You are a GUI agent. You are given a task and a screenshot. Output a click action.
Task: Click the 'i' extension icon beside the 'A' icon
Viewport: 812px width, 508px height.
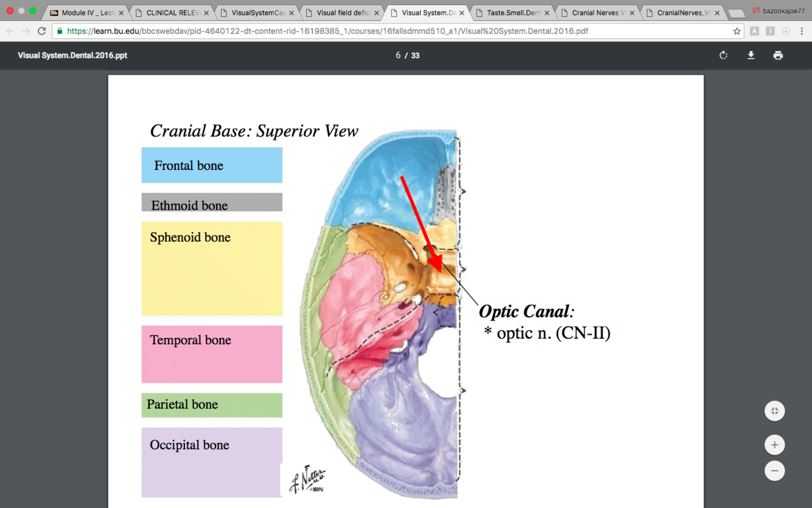click(x=770, y=31)
